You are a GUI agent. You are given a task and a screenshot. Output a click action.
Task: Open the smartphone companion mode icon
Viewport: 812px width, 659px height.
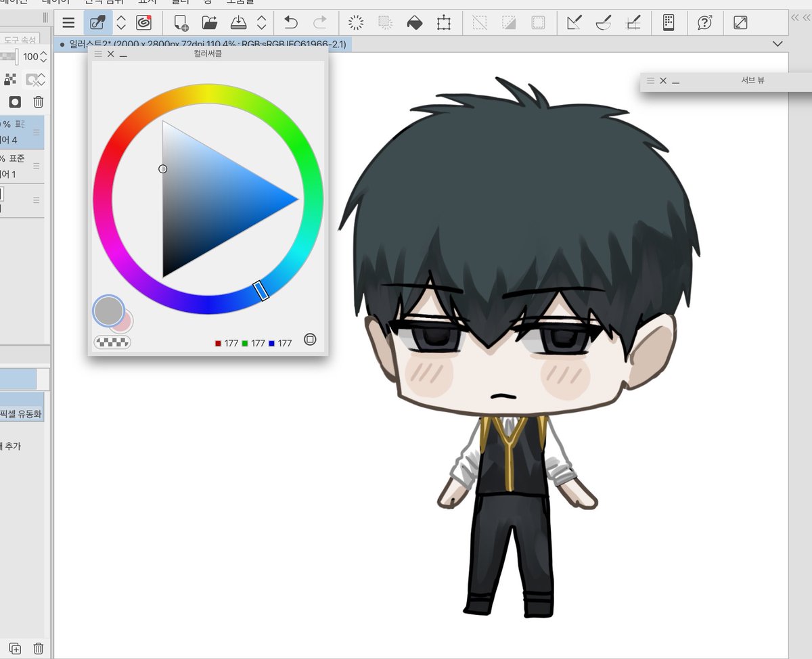point(669,23)
